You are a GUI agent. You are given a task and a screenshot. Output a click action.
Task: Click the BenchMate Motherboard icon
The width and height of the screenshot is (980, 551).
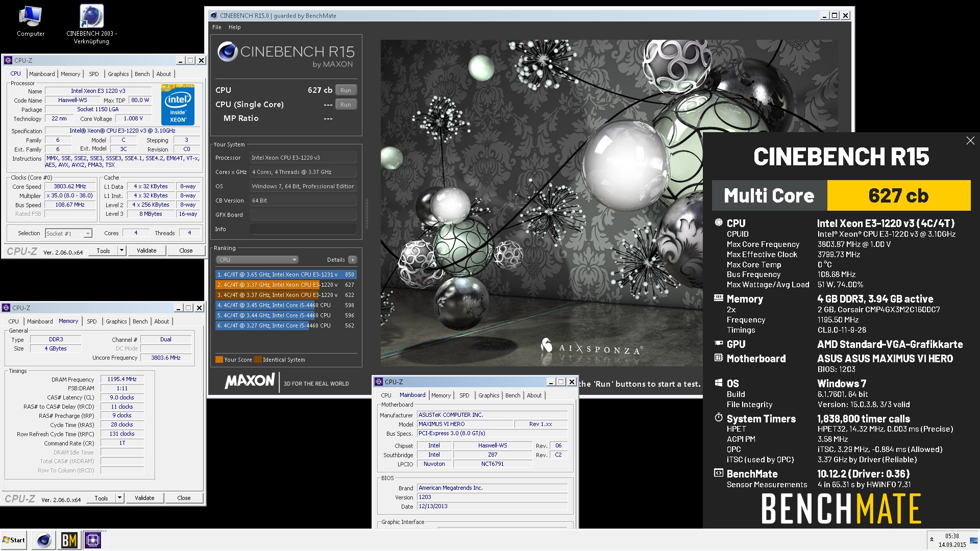pos(719,358)
